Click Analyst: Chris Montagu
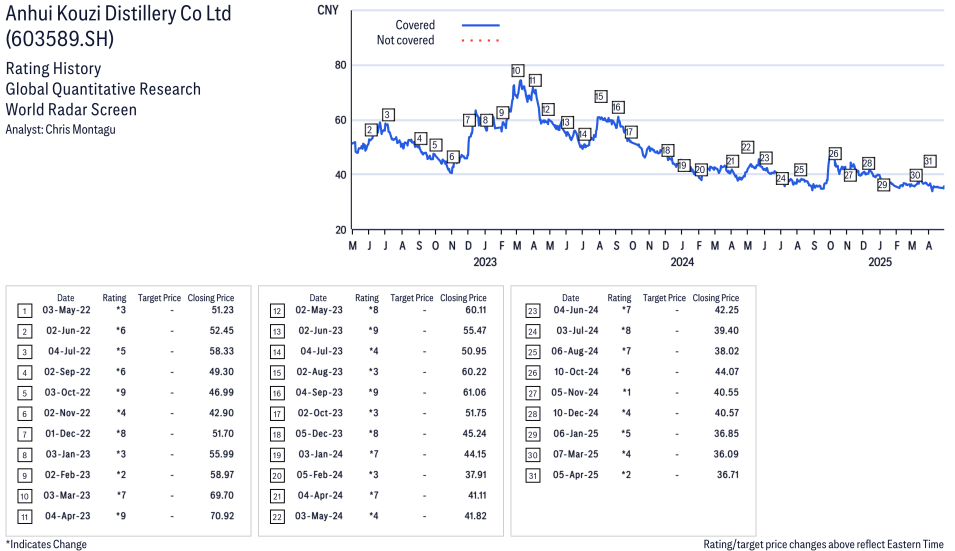The height and width of the screenshot is (551, 955). [x=60, y=129]
